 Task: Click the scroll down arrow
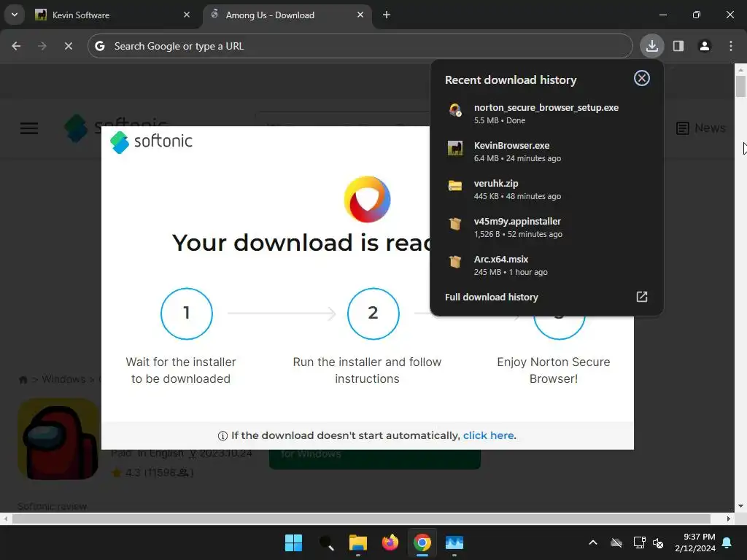[x=740, y=506]
